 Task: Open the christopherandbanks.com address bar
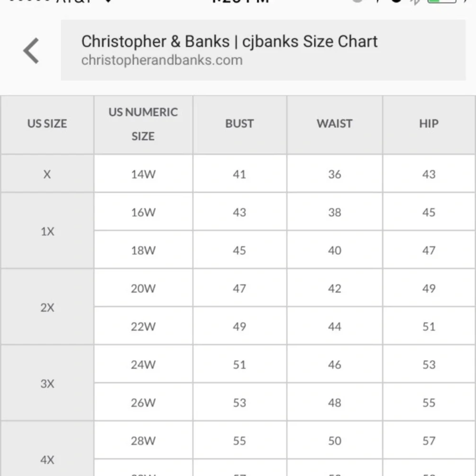[x=263, y=50]
